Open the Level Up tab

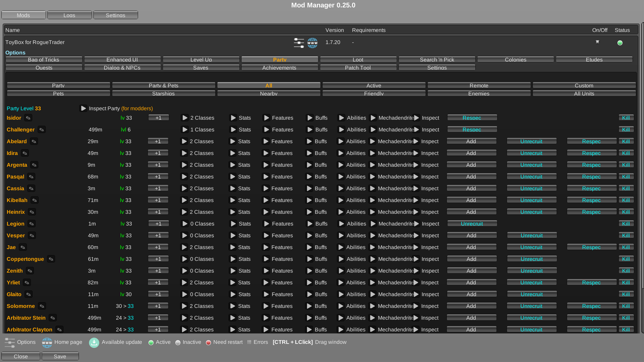(201, 59)
